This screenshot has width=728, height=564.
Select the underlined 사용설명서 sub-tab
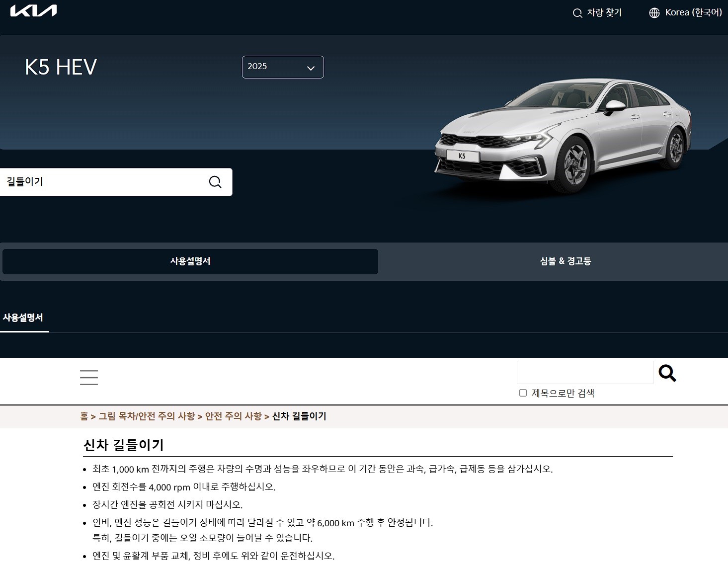pyautogui.click(x=23, y=318)
